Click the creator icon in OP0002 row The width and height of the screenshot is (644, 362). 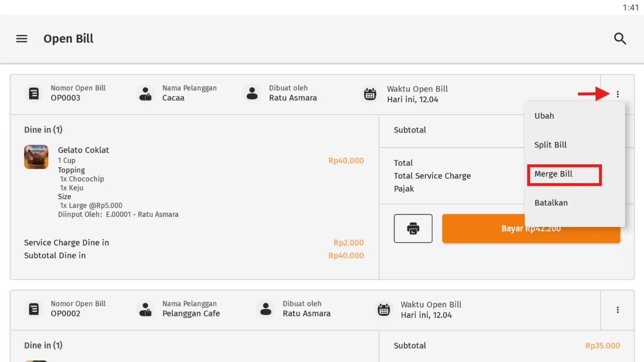tap(266, 309)
